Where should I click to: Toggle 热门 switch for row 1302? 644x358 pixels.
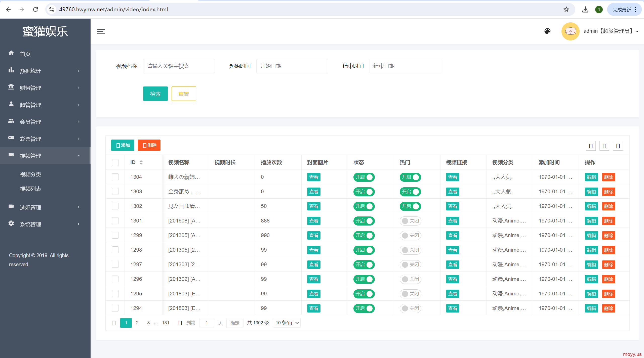pos(410,206)
